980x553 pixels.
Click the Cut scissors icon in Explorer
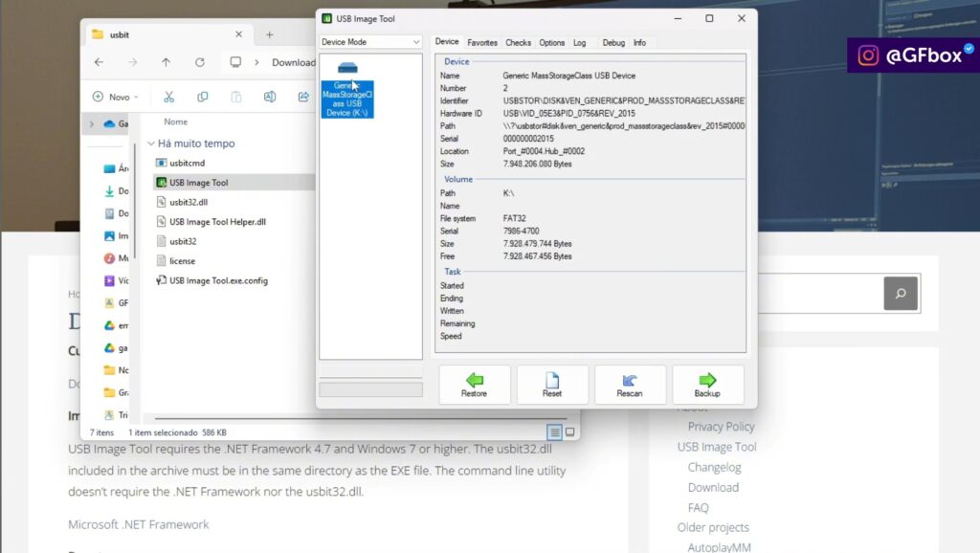pos(168,97)
